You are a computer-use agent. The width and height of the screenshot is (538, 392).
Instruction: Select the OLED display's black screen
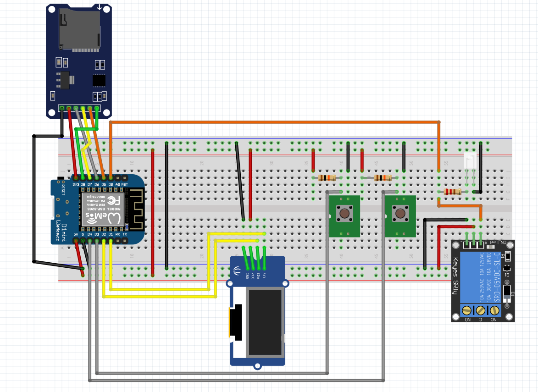coord(265,322)
